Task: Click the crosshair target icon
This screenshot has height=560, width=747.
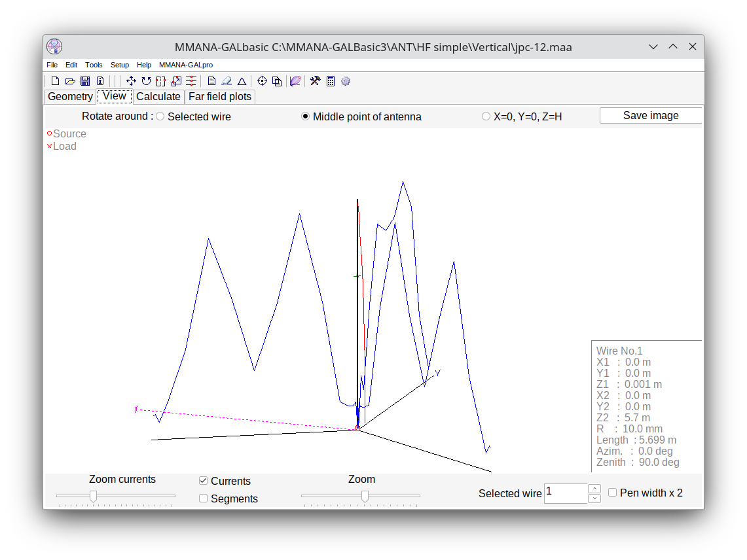Action: [262, 81]
